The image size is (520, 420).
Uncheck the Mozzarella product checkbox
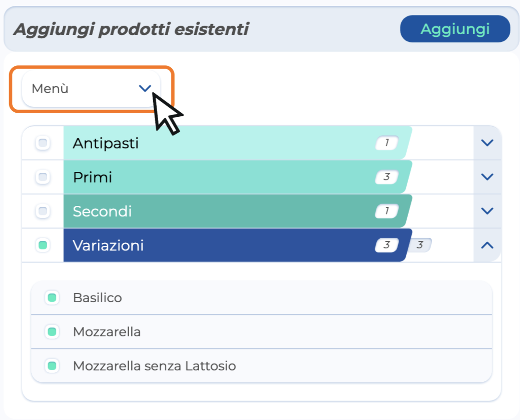tap(52, 332)
